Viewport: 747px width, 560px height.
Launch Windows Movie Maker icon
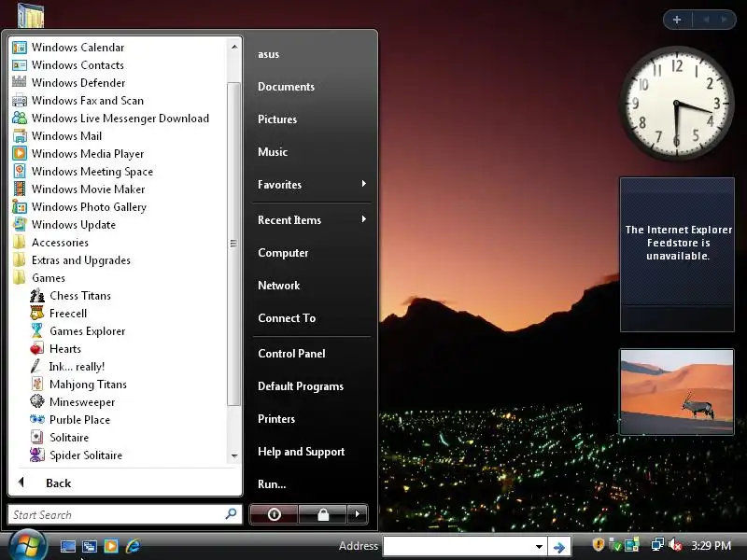coord(20,189)
